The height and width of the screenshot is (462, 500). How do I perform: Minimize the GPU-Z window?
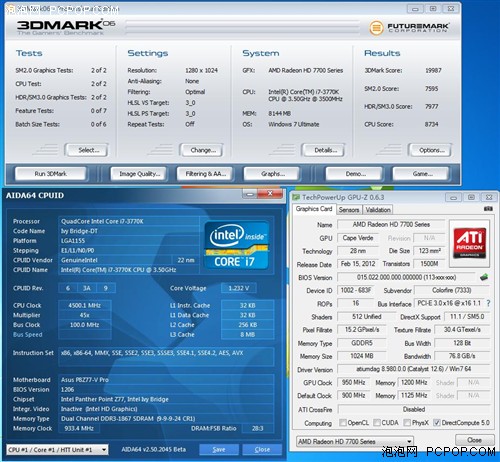tap(453, 198)
